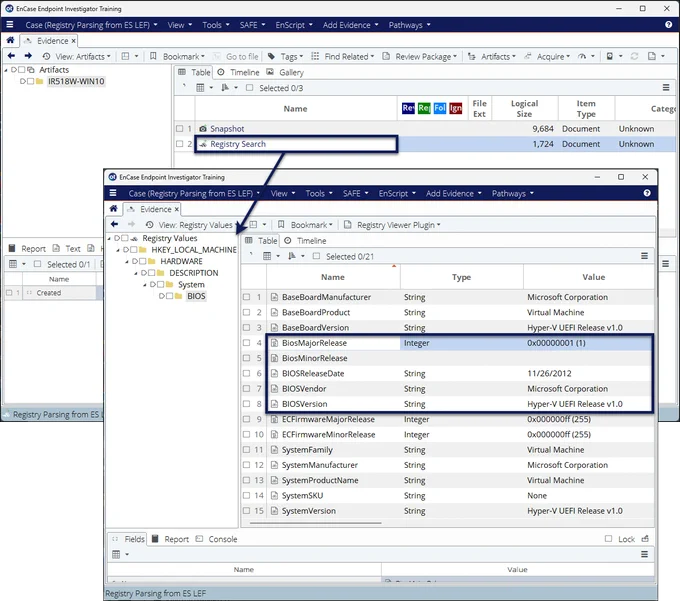The height and width of the screenshot is (601, 680).
Task: Tick checkbox for BaseBoardManufacturer row
Action: 246,297
